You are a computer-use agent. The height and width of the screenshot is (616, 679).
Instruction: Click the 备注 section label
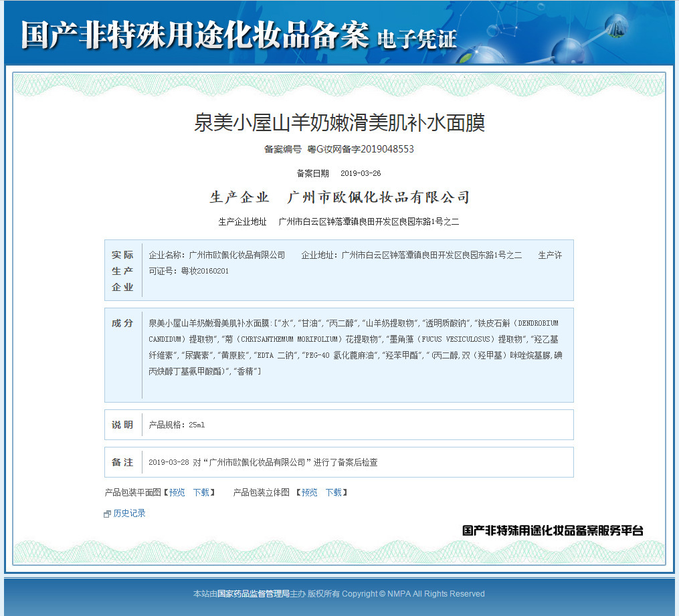tap(122, 462)
